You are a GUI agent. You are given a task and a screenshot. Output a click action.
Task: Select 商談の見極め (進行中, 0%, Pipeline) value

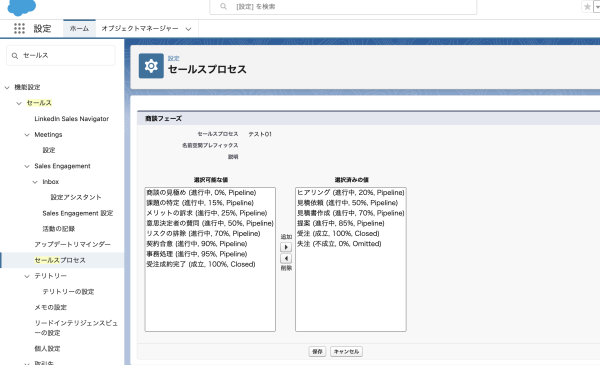(201, 192)
